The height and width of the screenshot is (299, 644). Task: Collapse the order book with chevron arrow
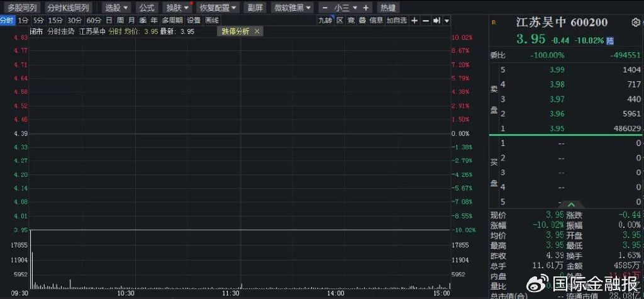click(571, 205)
